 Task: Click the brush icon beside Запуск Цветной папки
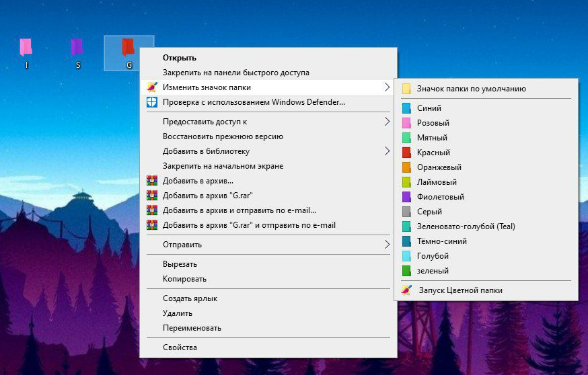[x=406, y=290]
